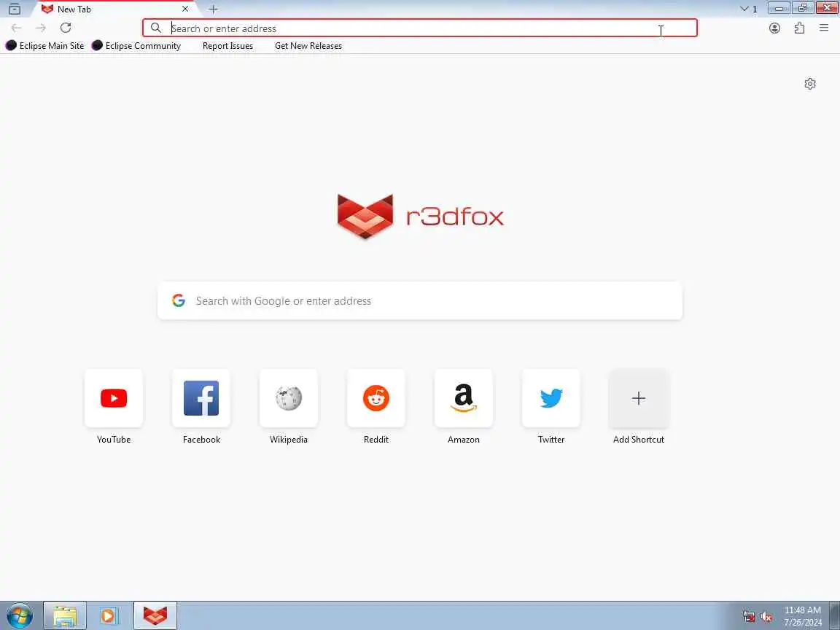Image resolution: width=840 pixels, height=630 pixels.
Task: Open new tab customization gear
Action: pos(810,84)
